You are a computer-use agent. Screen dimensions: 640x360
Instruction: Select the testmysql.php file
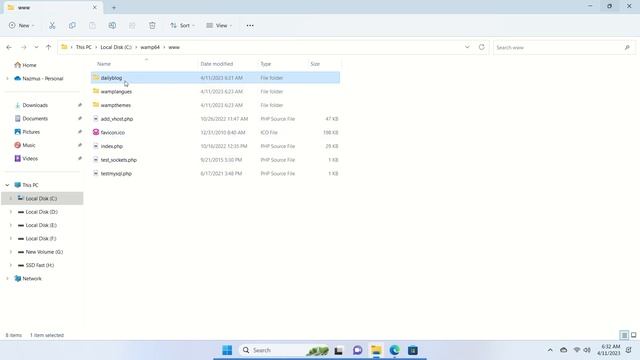click(215, 173)
